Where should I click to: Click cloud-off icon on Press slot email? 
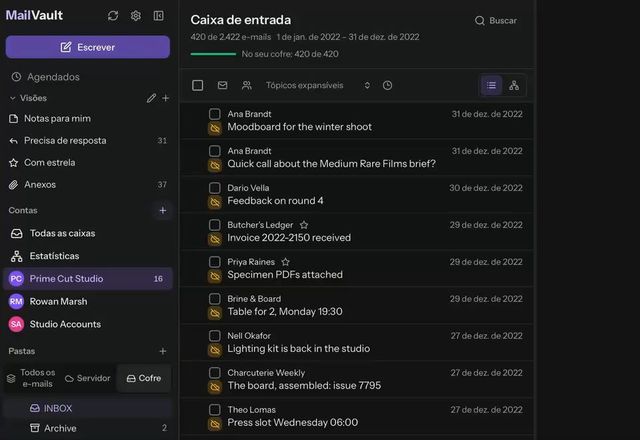tap(215, 424)
